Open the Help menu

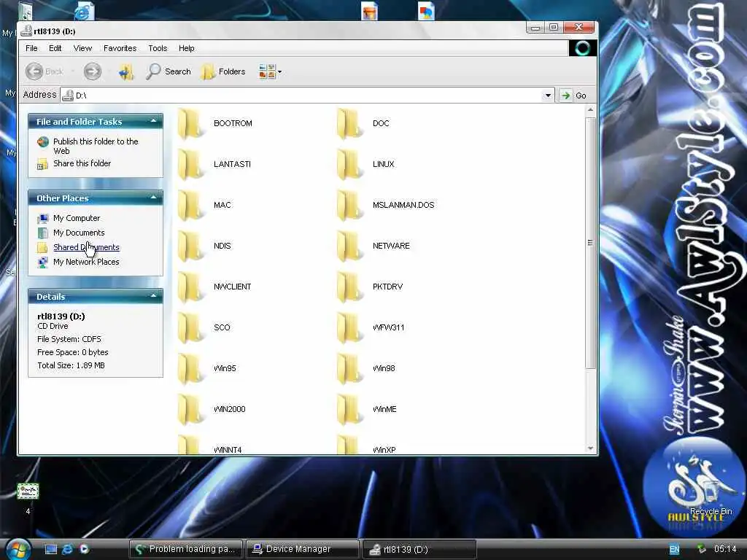(x=186, y=48)
